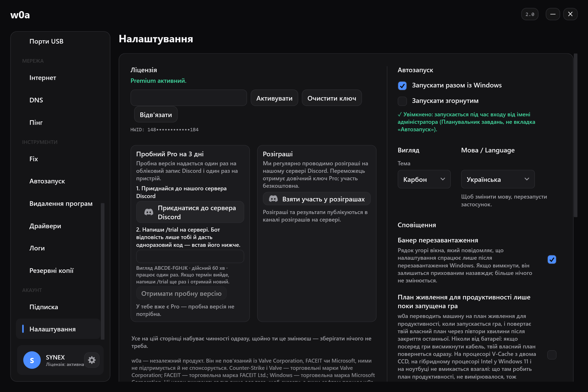588x392 pixels.
Task: Click 'Ліцензія: активна' text under SYNEX
Action: pyautogui.click(x=65, y=364)
